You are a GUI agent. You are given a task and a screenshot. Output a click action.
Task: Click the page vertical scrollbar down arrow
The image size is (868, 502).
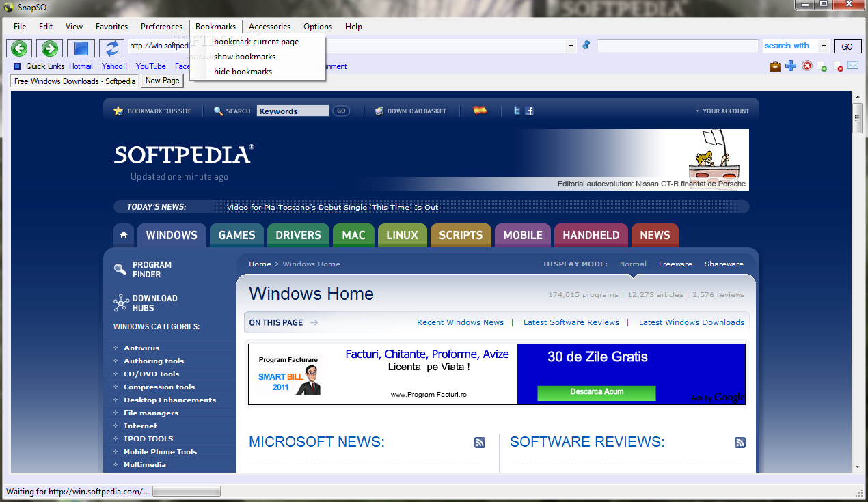coord(857,466)
